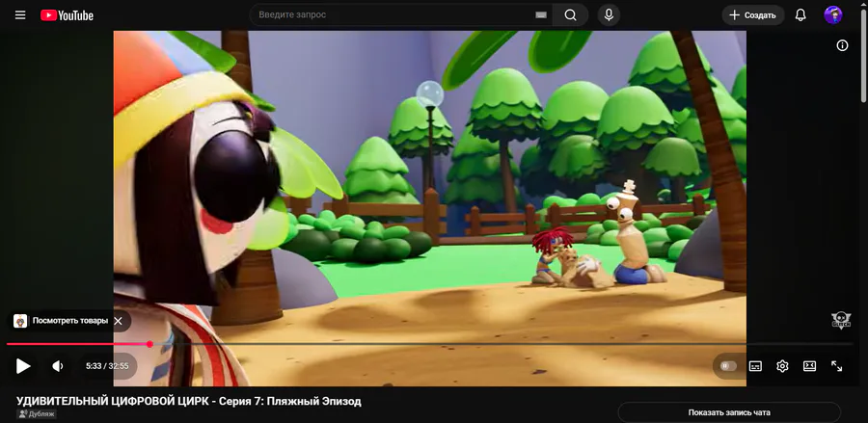Seek on the red progress bar

[x=77, y=344]
